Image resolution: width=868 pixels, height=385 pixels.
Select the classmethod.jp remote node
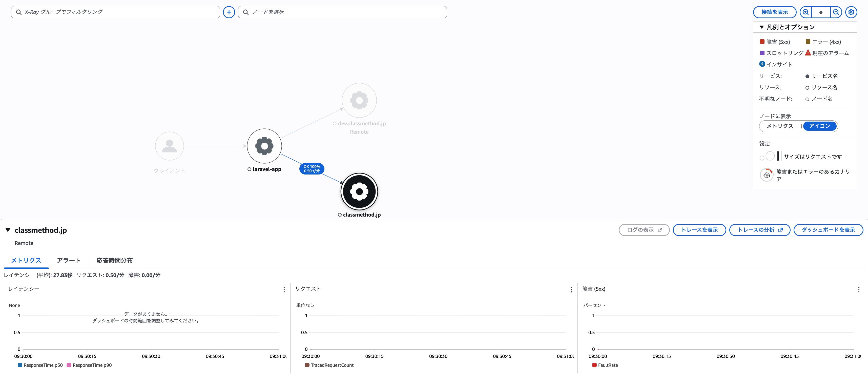(x=359, y=191)
